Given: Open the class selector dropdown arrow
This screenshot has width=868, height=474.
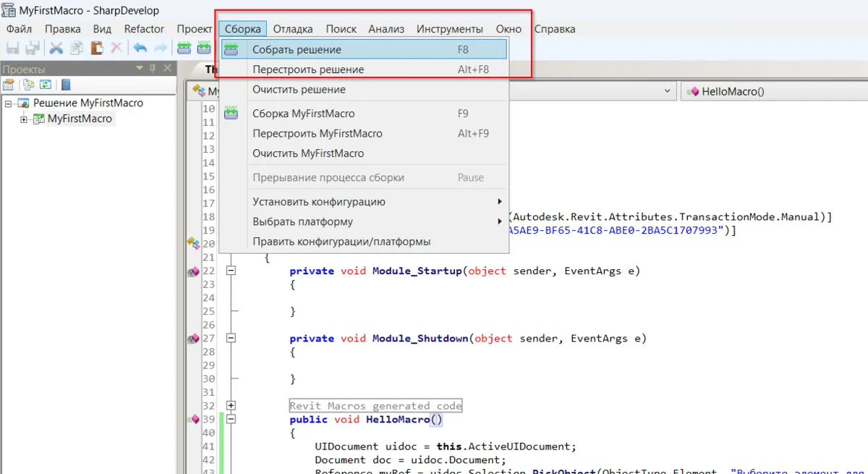Looking at the screenshot, I should coord(666,91).
